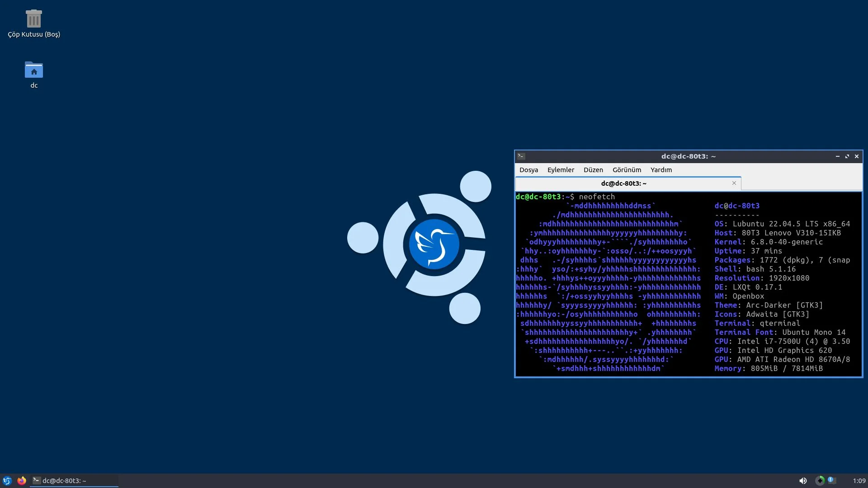Click the 'Terminal Font: Ubuntu Mono 14' line
The height and width of the screenshot is (488, 868).
(x=780, y=332)
